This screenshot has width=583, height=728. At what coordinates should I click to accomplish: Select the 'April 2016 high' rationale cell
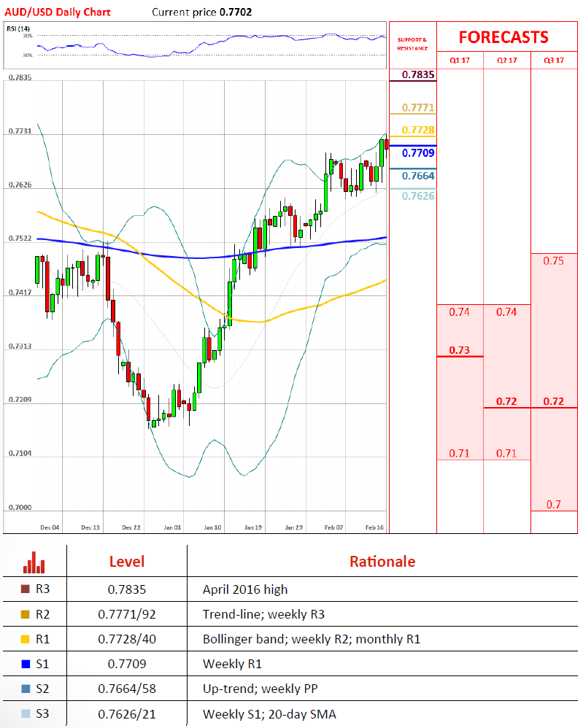[245, 589]
